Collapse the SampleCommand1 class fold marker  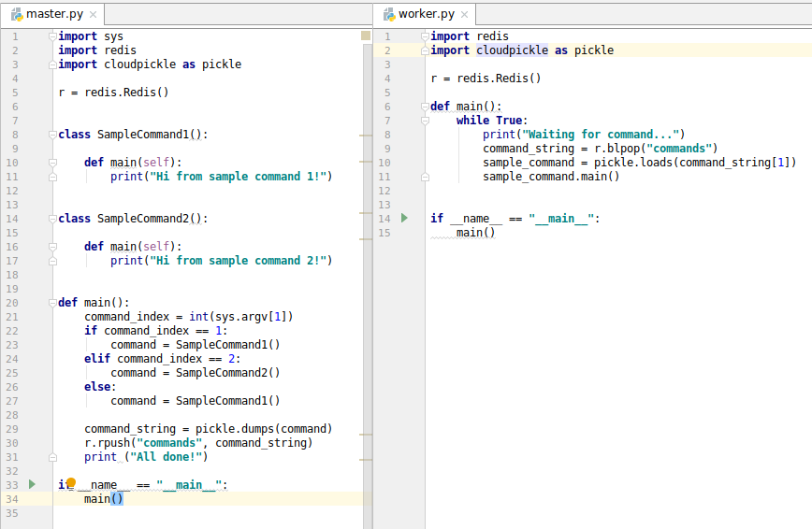(52, 135)
